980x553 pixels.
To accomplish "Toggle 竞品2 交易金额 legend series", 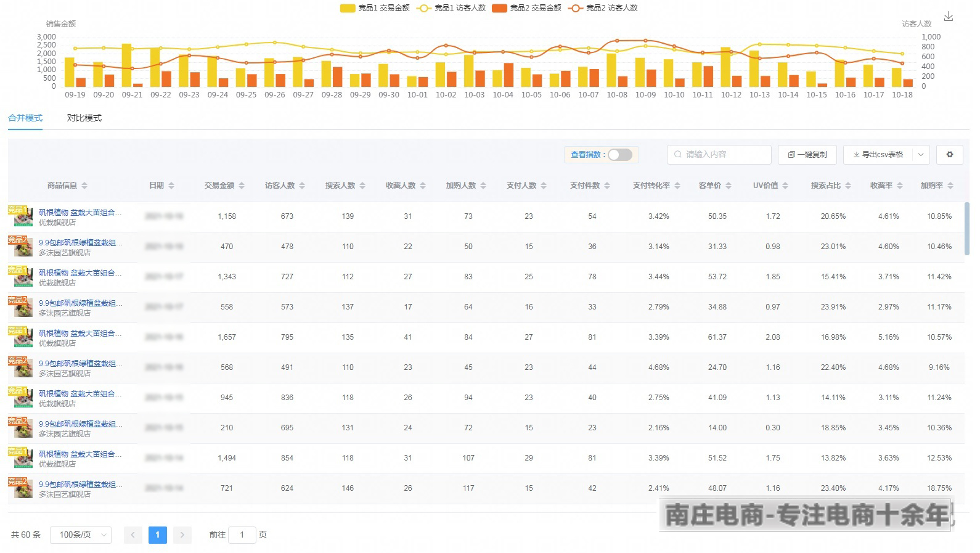I will (527, 8).
